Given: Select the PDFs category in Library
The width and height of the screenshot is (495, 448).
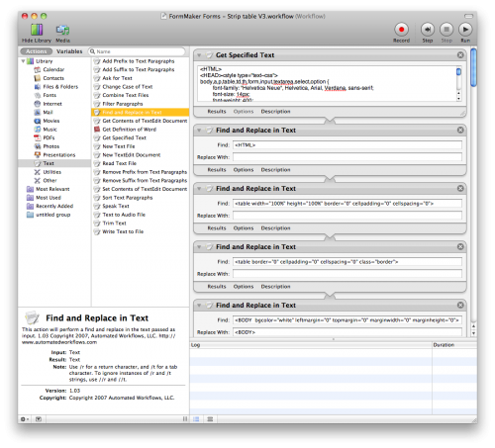Looking at the screenshot, I should point(49,137).
